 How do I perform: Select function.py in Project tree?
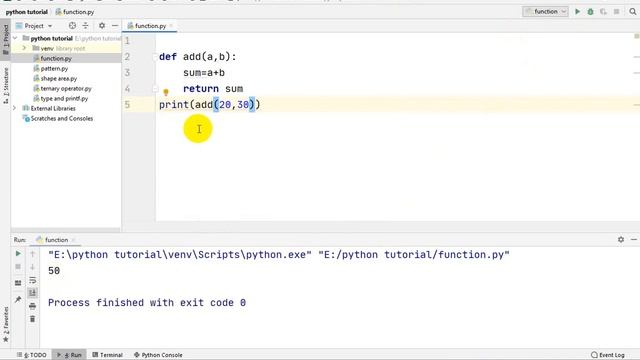point(56,58)
